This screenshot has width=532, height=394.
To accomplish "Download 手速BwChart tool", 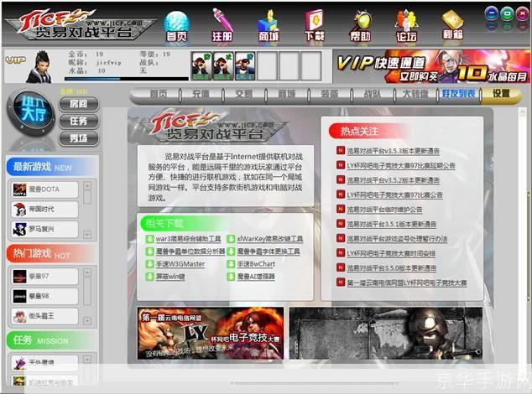I will pyautogui.click(x=256, y=264).
